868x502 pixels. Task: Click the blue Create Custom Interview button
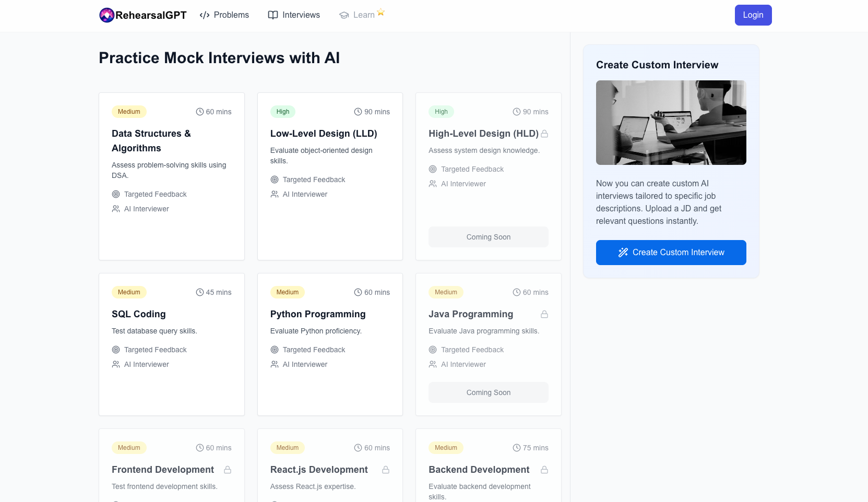(x=671, y=253)
